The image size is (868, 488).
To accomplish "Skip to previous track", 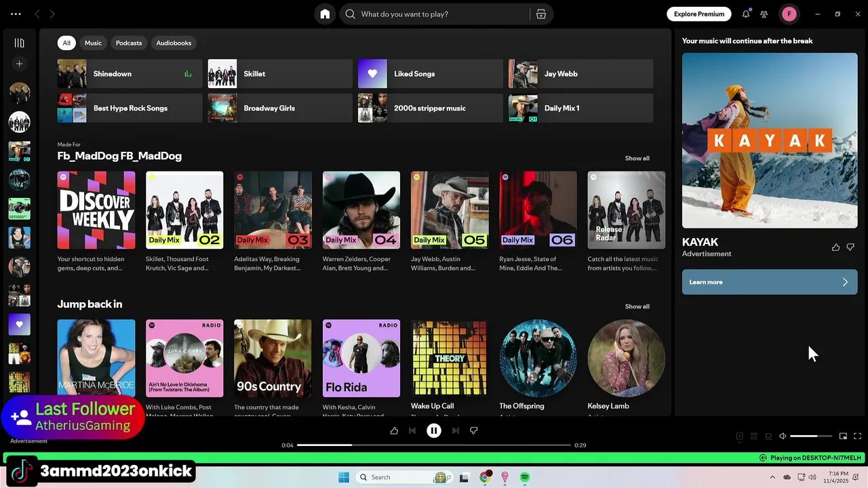I will click(412, 430).
